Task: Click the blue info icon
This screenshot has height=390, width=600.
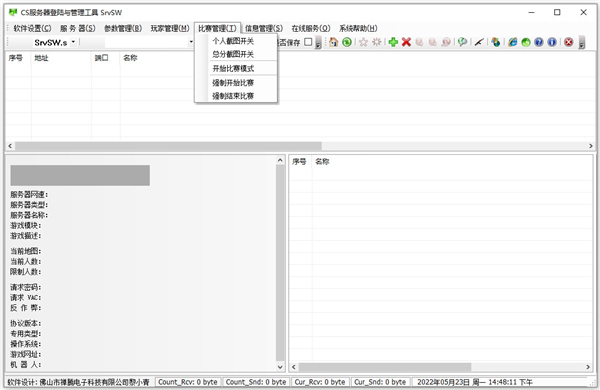Action: (552, 42)
